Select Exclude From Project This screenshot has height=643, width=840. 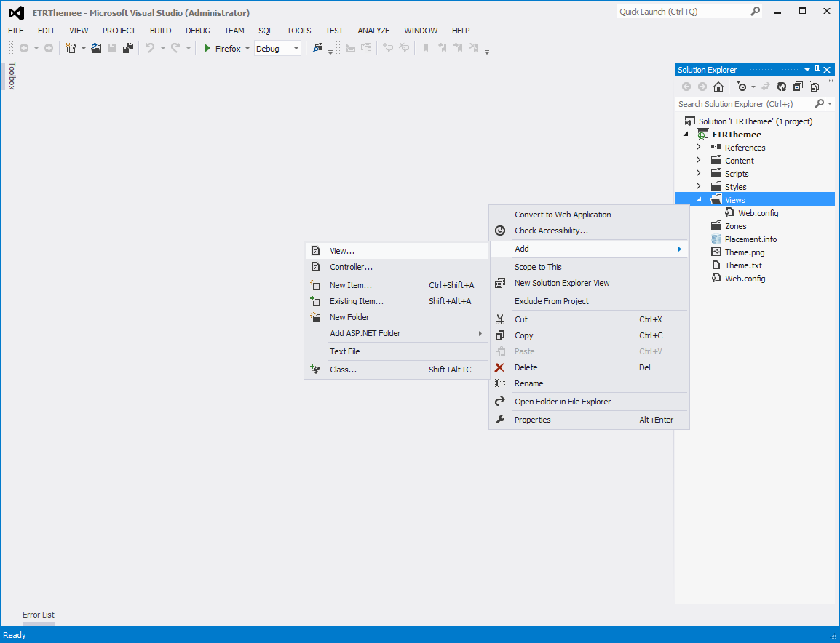tap(589, 301)
